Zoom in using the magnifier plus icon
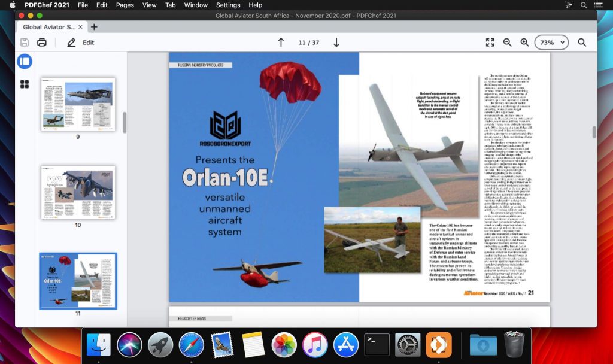Image resolution: width=613 pixels, height=364 pixels. point(525,43)
